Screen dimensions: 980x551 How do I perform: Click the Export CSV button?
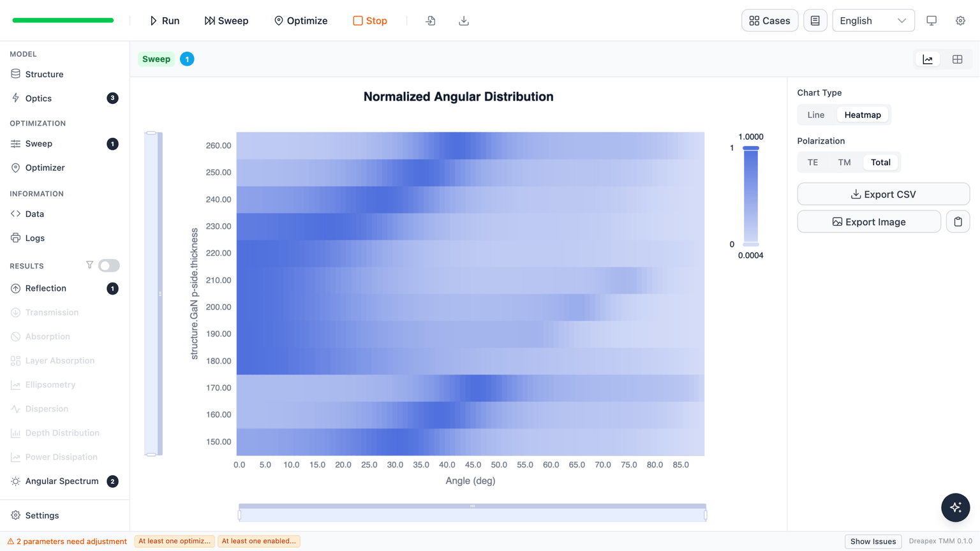click(x=883, y=195)
